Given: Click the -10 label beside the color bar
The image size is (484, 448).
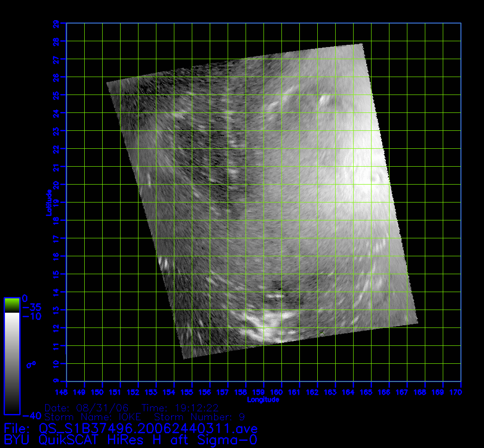Looking at the screenshot, I should (x=31, y=317).
